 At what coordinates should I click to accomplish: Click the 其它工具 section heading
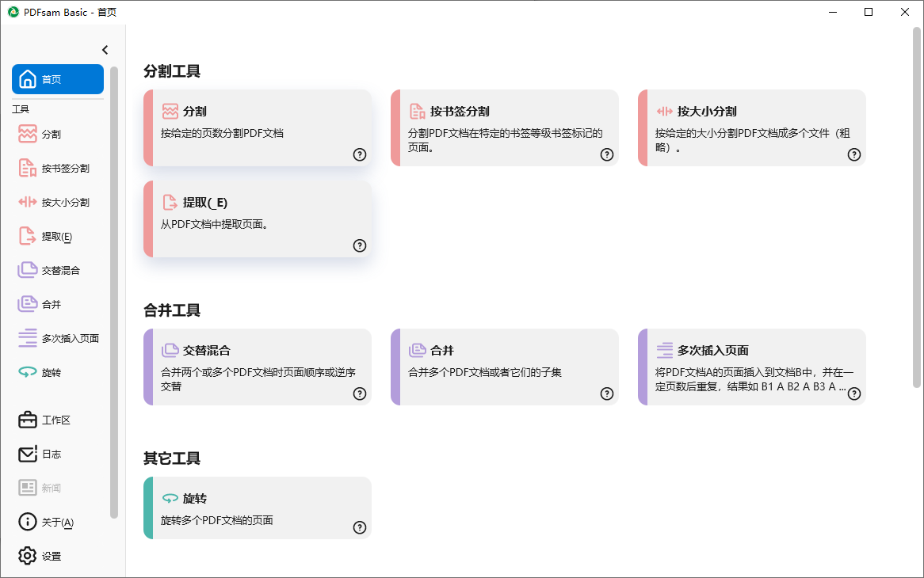pyautogui.click(x=172, y=458)
